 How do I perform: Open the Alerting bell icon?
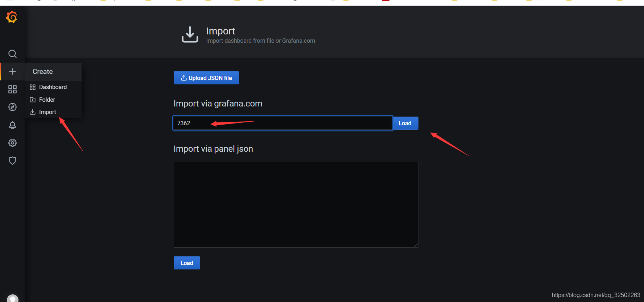(12, 125)
